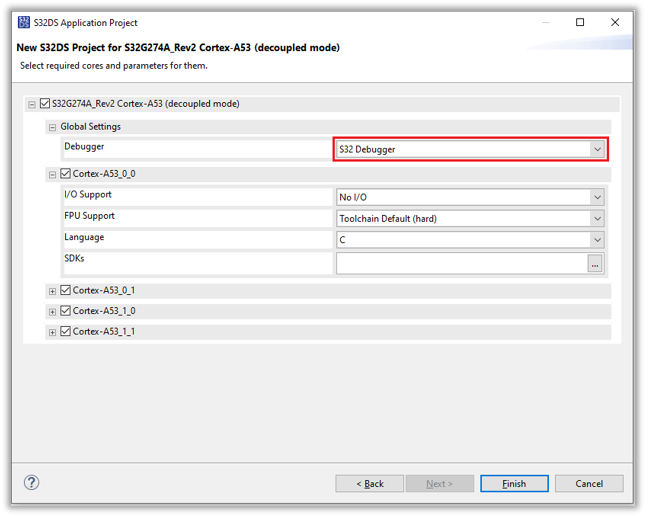Viewport: 649px width, 516px height.
Task: Expand the Cortex-A53_1_1 tree node
Action: coord(53,332)
